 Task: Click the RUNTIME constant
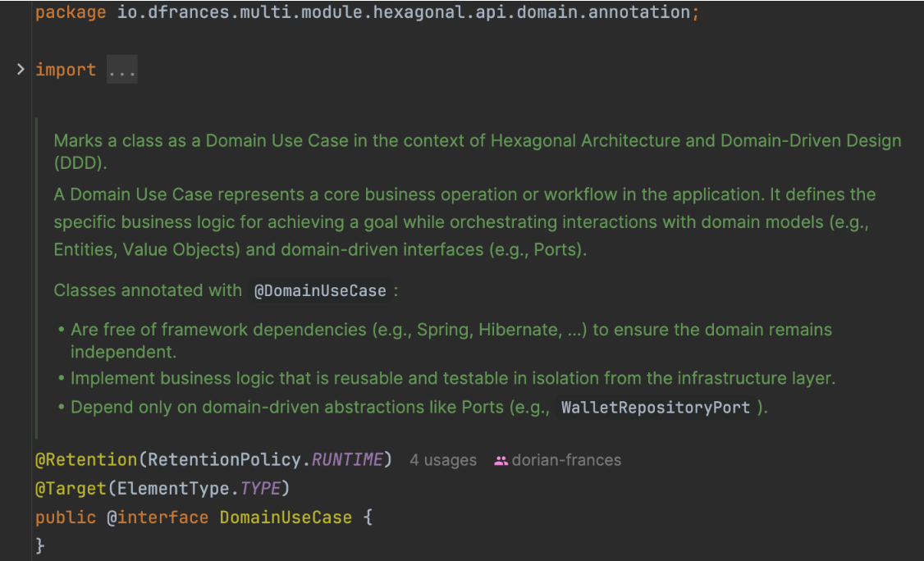tap(346, 459)
